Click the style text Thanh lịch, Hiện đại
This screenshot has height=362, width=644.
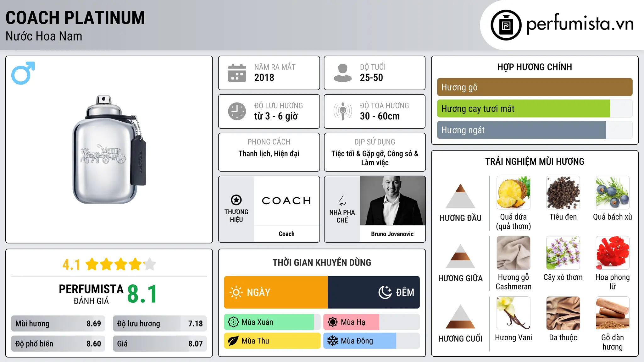point(269,154)
